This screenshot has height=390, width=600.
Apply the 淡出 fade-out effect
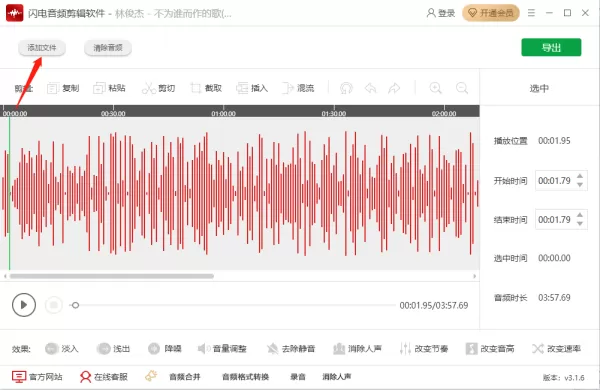tap(113, 349)
